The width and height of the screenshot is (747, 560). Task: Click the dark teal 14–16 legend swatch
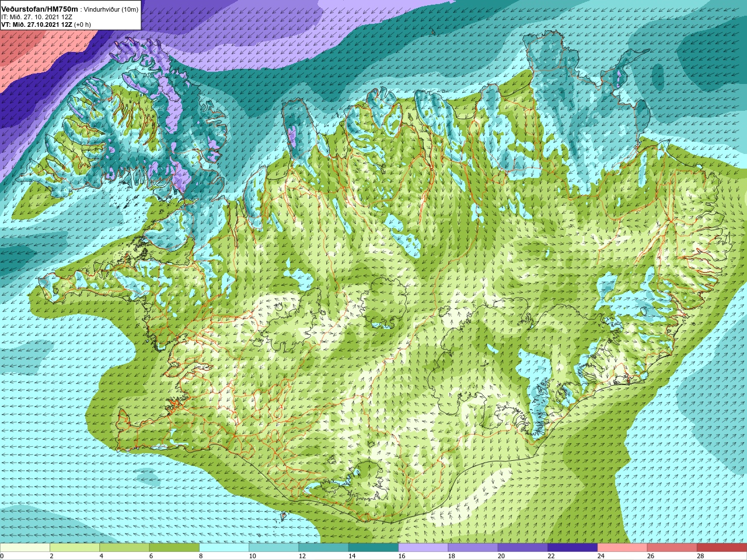[x=373, y=548]
